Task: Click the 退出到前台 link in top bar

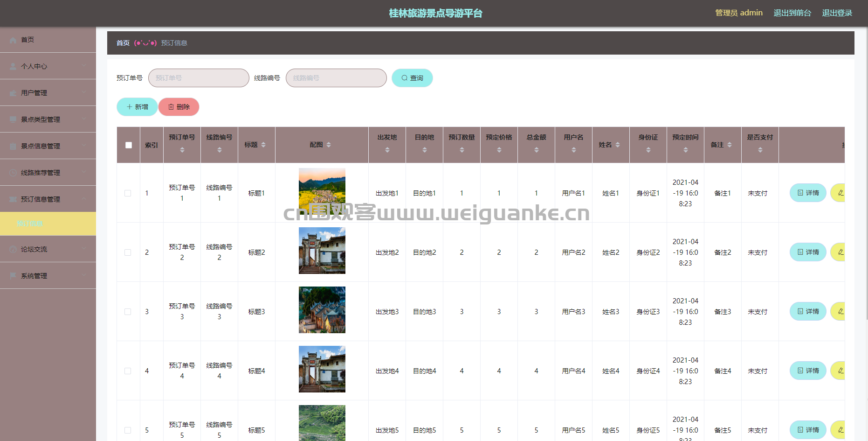Action: (792, 13)
